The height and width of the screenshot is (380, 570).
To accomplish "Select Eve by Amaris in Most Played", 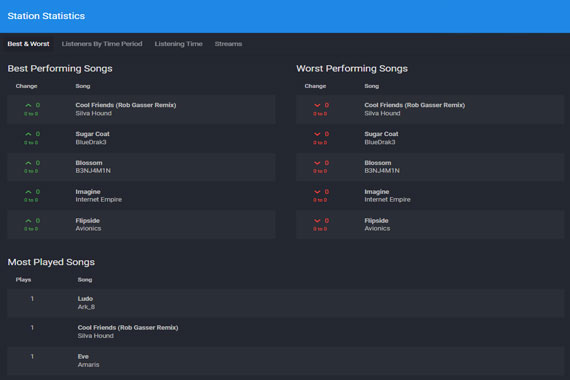I will (285, 360).
